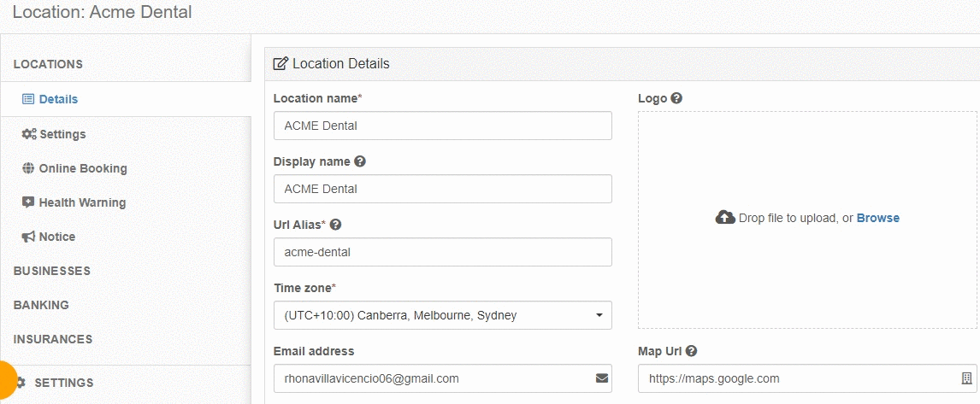This screenshot has width=980, height=404.
Task: Click the Display name help icon
Action: pos(359,161)
